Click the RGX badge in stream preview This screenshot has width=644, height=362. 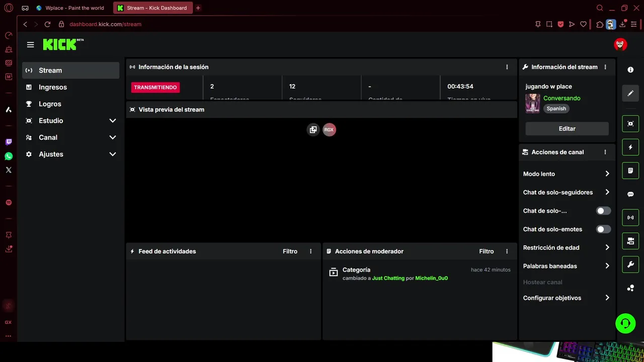(x=329, y=130)
